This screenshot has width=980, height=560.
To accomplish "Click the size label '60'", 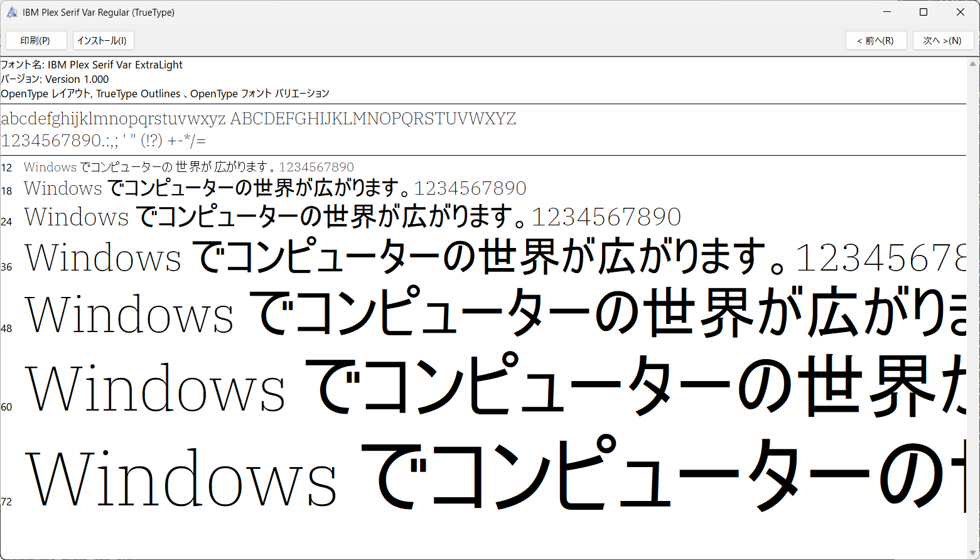I will point(6,407).
